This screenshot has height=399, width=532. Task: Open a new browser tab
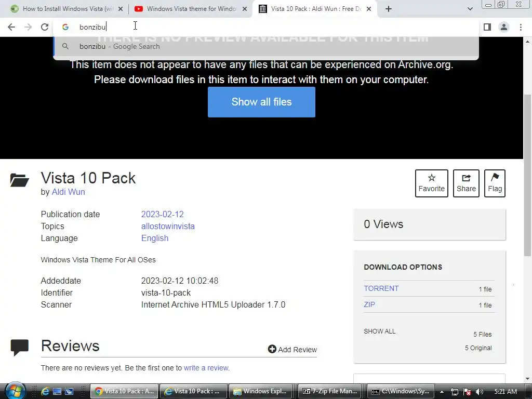pos(389,9)
